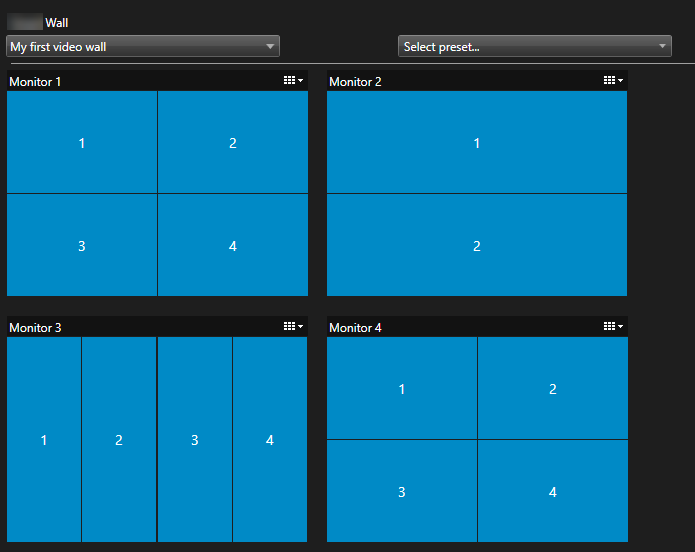This screenshot has width=695, height=552.
Task: Open Monitor 4 layout grid icon
Action: 613,326
